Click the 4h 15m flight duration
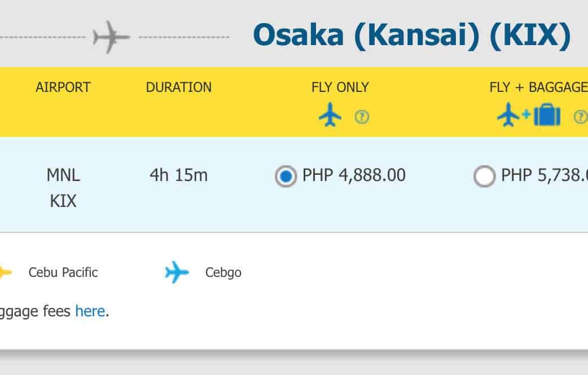Screen dimensions: 588x375 pyautogui.click(x=179, y=175)
